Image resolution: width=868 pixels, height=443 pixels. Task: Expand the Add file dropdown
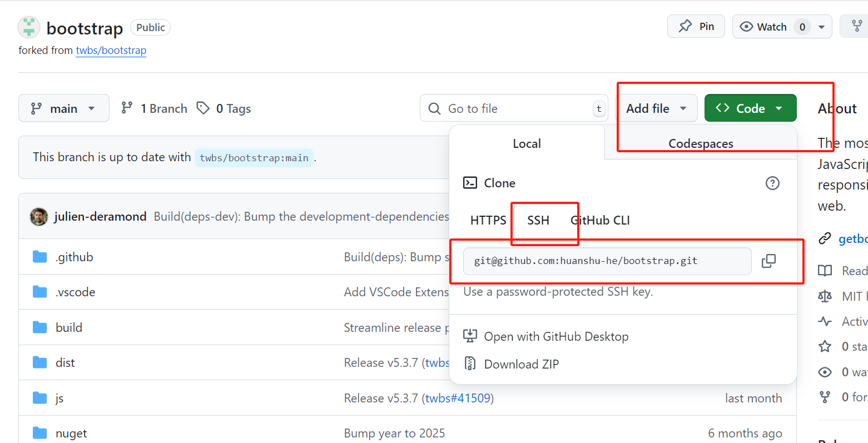click(657, 108)
